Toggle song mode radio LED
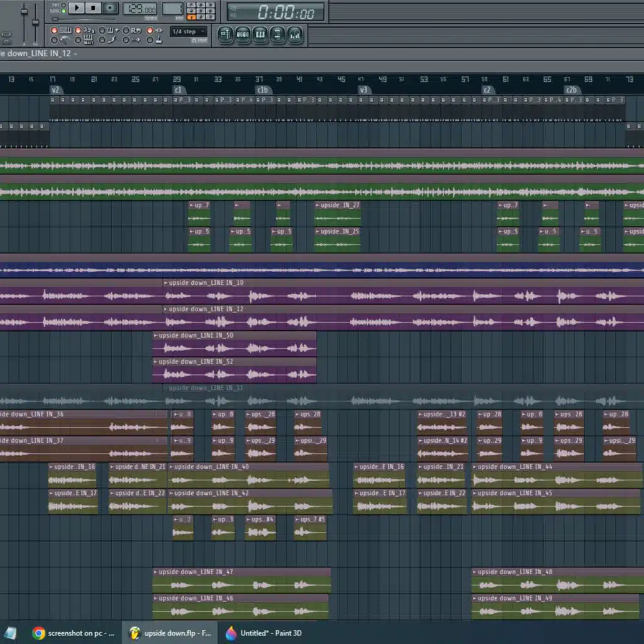Image resolution: width=644 pixels, height=644 pixels. click(x=64, y=11)
